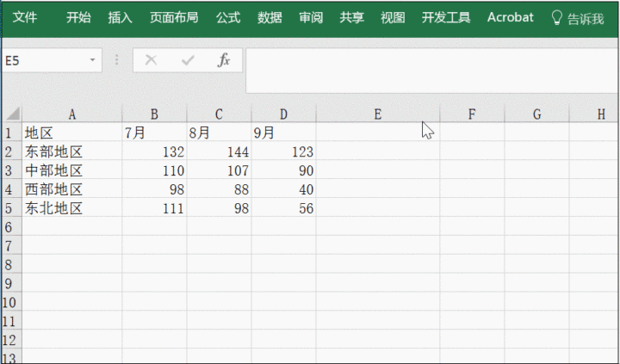Open the 开发工具 tab
The image size is (620, 364).
pyautogui.click(x=446, y=17)
